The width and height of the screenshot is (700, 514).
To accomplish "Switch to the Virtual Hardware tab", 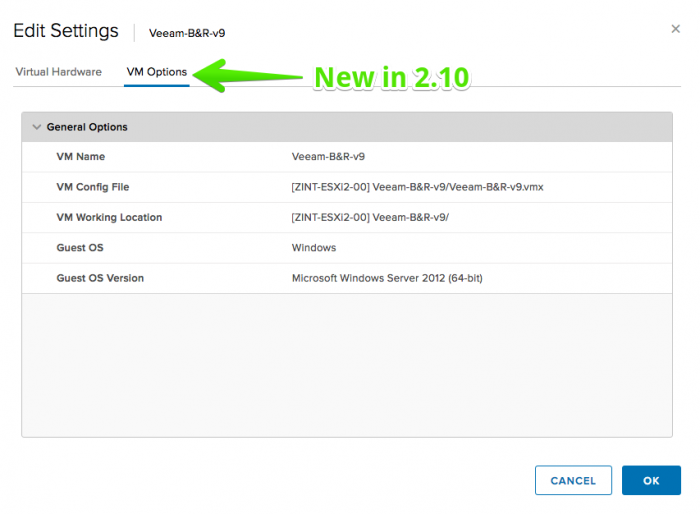I will pos(58,72).
